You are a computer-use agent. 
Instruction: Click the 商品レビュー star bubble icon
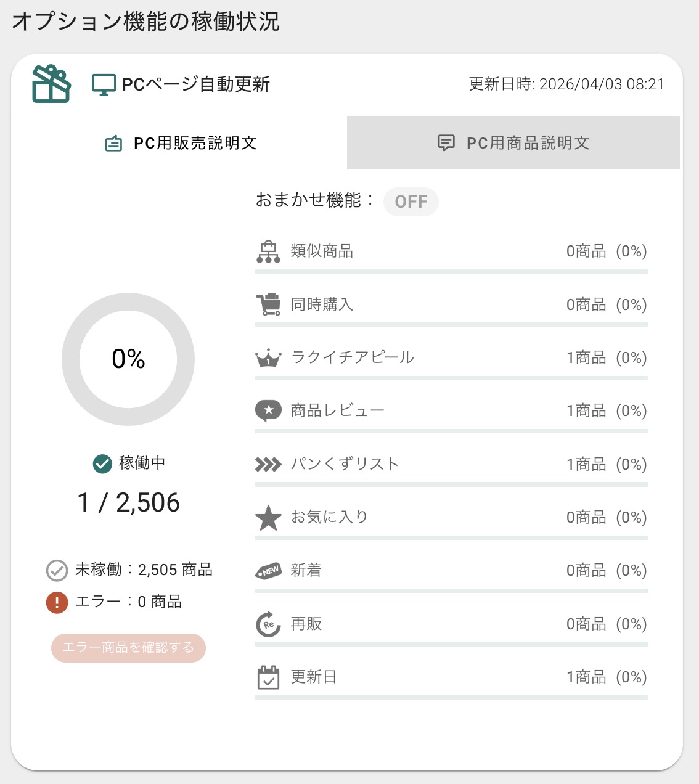268,410
